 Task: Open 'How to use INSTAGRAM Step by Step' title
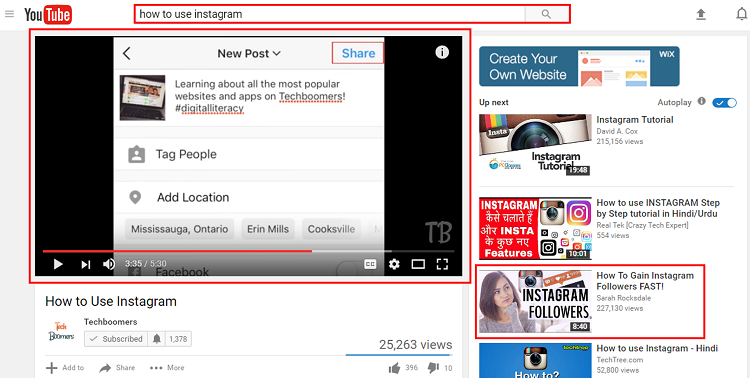point(658,208)
